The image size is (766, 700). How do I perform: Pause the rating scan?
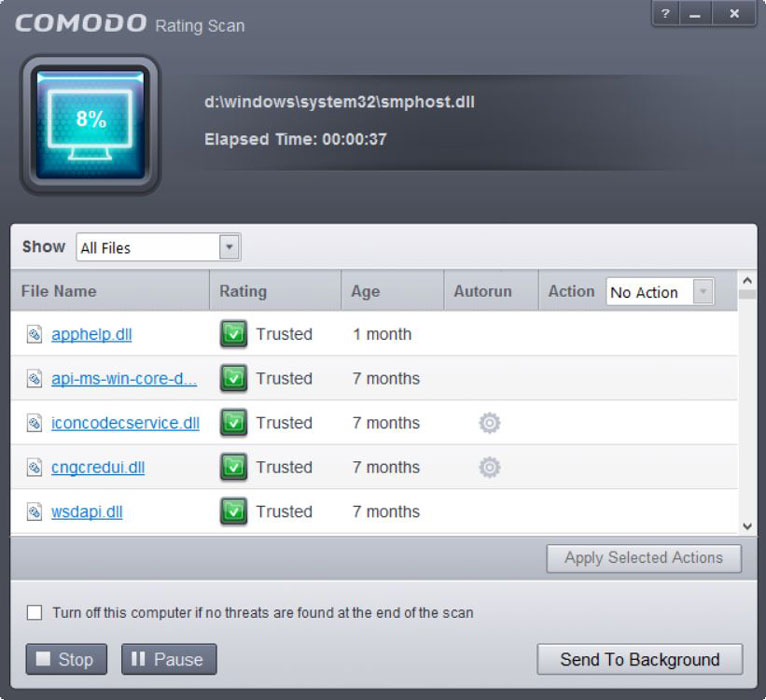tap(169, 659)
